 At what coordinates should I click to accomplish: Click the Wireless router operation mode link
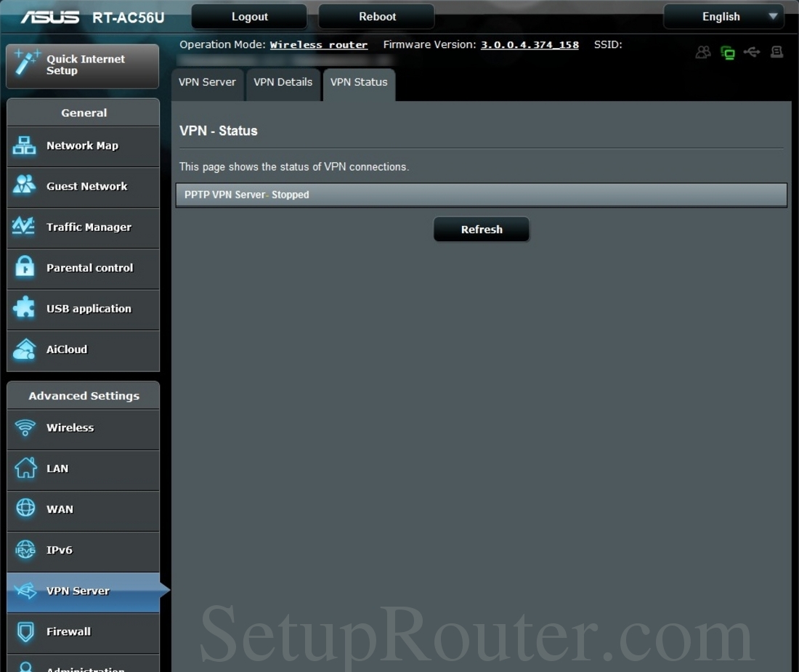click(x=318, y=45)
